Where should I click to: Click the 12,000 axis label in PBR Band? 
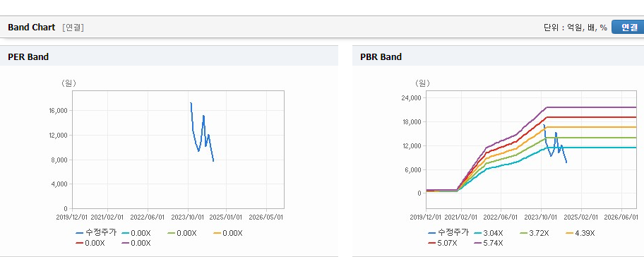tap(412, 145)
